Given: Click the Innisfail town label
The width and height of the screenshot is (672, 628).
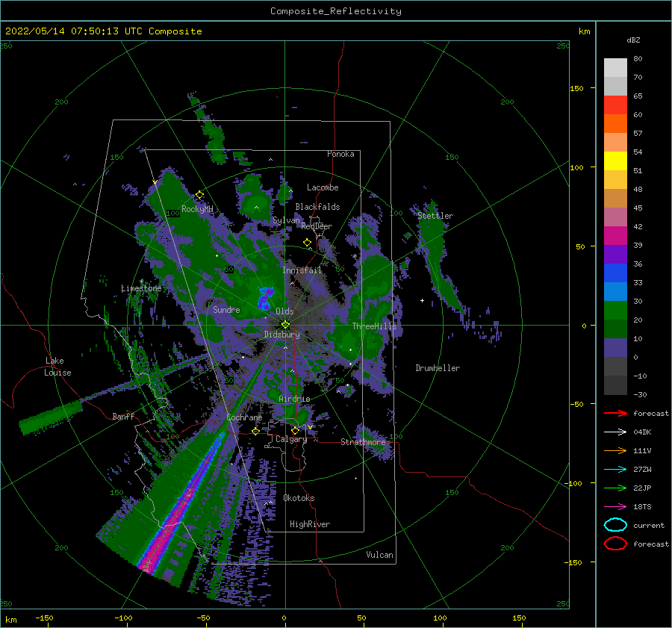Looking at the screenshot, I should [x=302, y=270].
